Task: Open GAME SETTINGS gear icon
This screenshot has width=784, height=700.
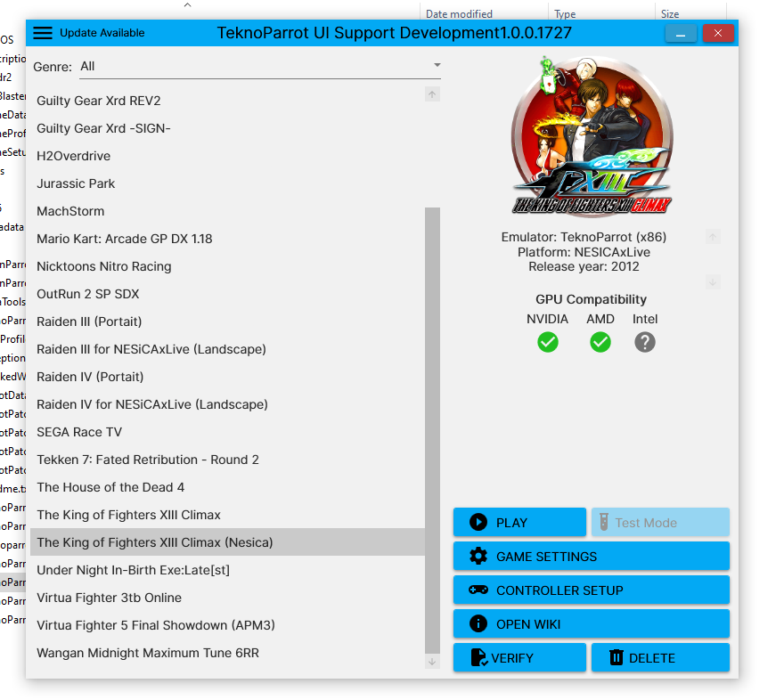Action: pos(478,557)
